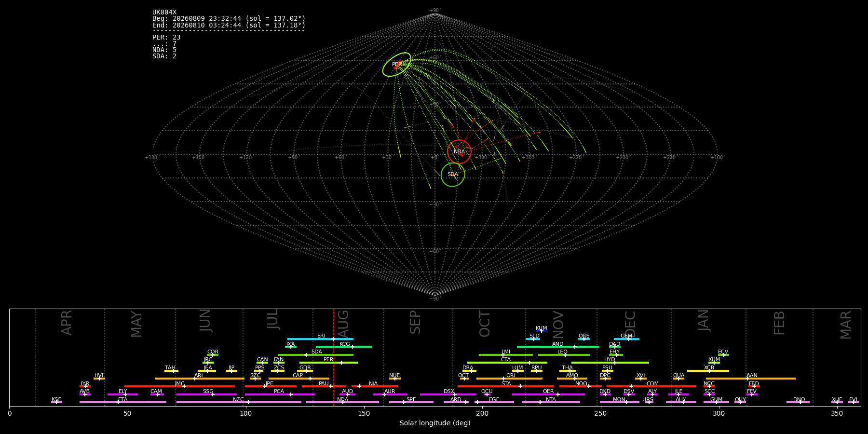Click the Beg timestamp line in the header

[229, 19]
